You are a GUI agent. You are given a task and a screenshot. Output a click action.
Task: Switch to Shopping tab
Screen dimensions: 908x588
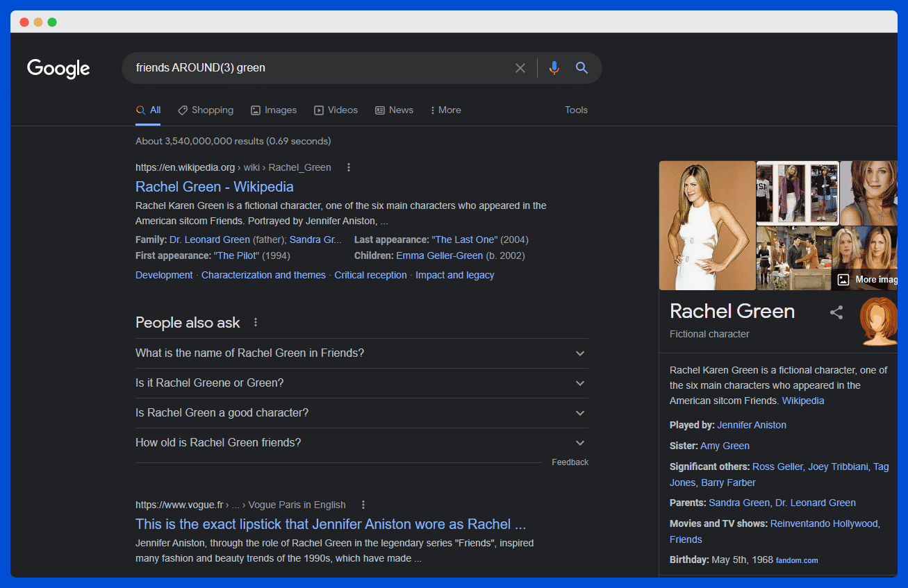click(206, 110)
